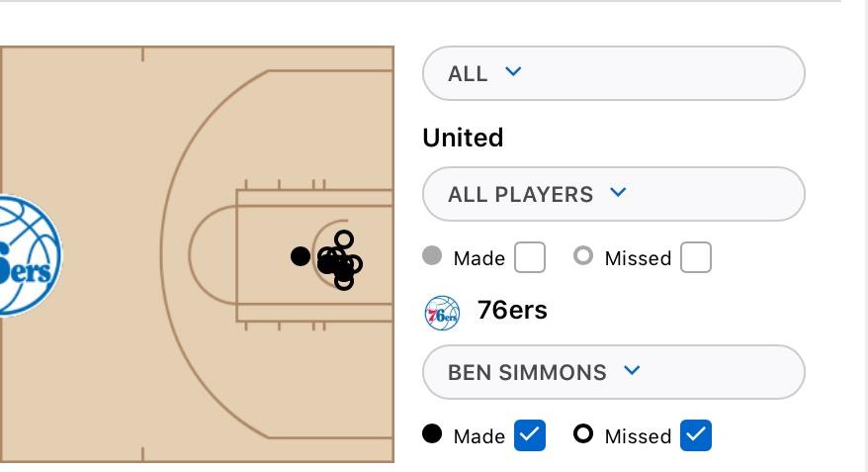Click the topmost missed shot circle near the rim

[344, 239]
